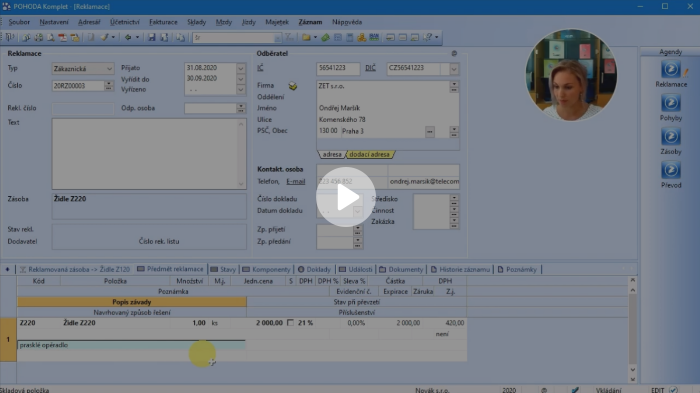Toggle the S checkbox in item row
This screenshot has width=700, height=393.
(x=291, y=322)
